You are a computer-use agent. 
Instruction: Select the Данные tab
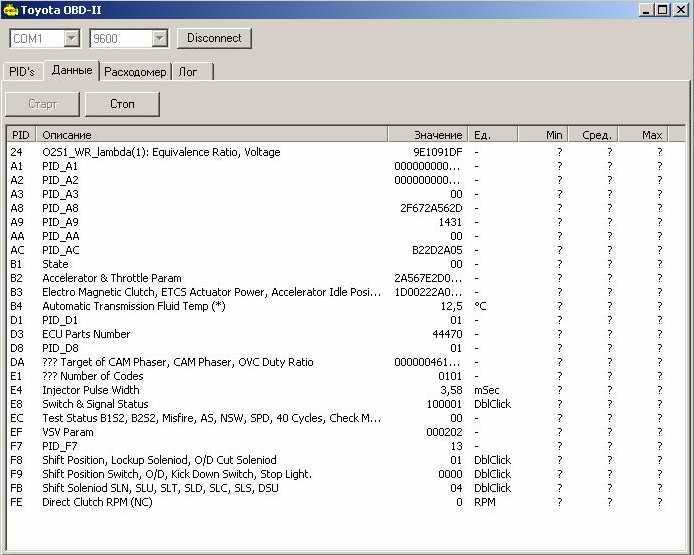coord(72,71)
